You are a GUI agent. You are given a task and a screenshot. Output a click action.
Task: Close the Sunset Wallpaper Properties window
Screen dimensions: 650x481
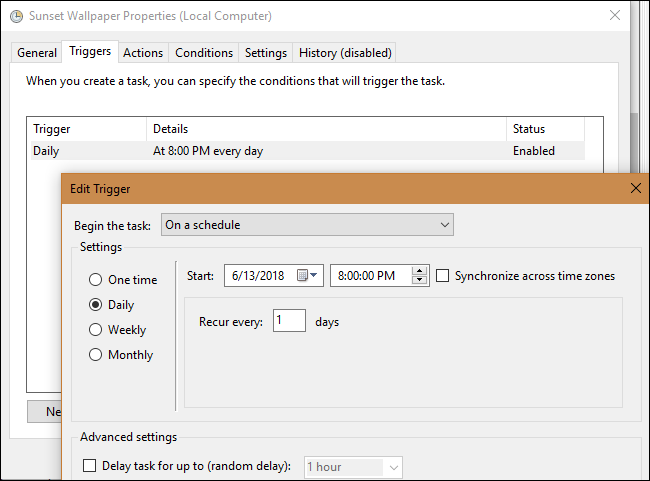[x=615, y=15]
